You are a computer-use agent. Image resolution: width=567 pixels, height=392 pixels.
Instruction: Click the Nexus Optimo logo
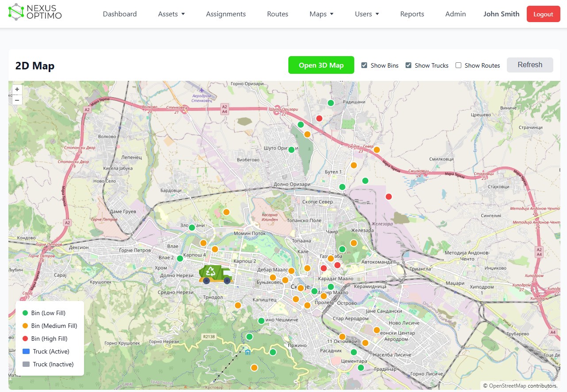click(35, 12)
